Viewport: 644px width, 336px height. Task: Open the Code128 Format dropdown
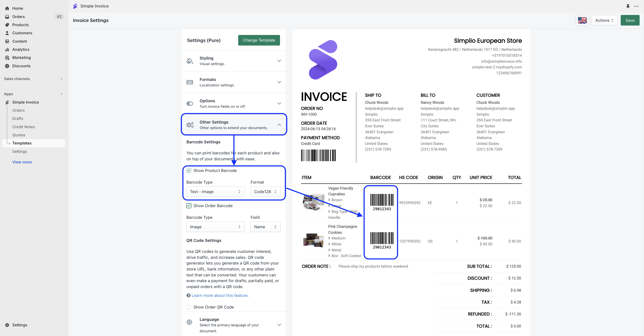coord(265,192)
